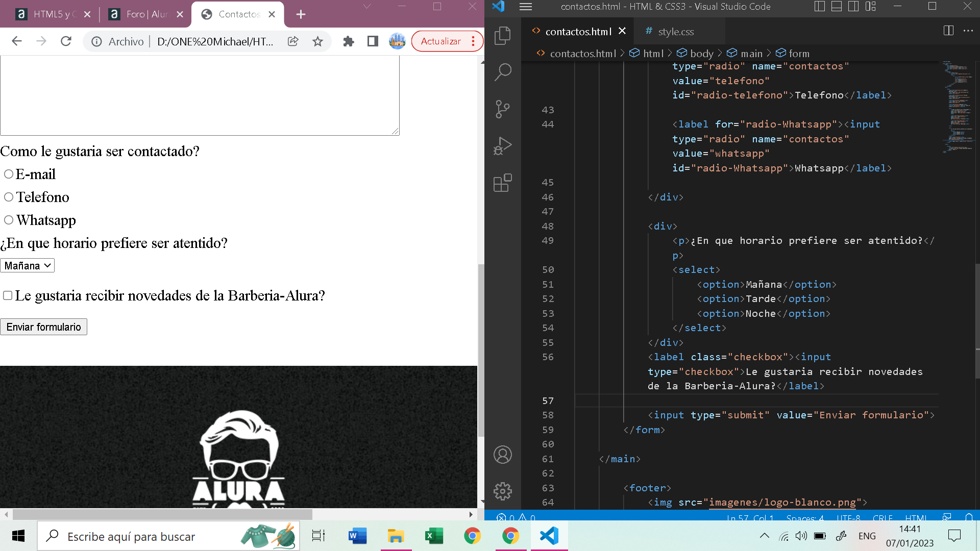The image size is (980, 551).
Task: Open the Run and Debug view
Action: pyautogui.click(x=503, y=146)
